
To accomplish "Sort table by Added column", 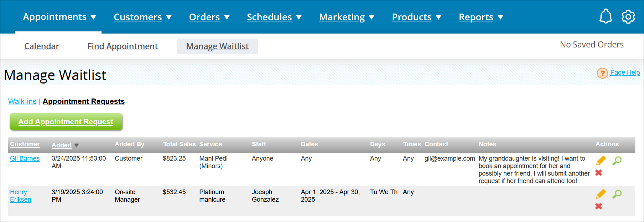I will (62, 145).
